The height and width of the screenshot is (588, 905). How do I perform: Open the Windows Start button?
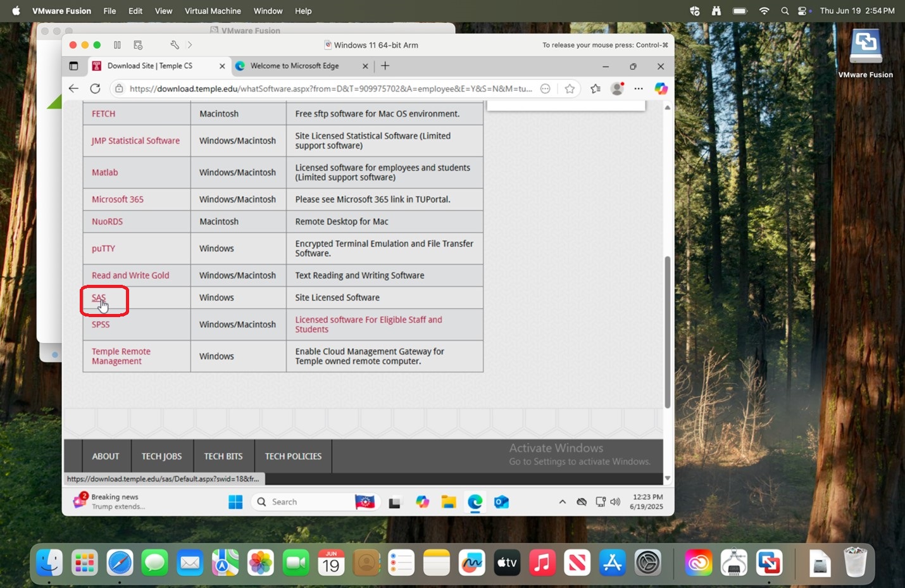click(x=235, y=502)
